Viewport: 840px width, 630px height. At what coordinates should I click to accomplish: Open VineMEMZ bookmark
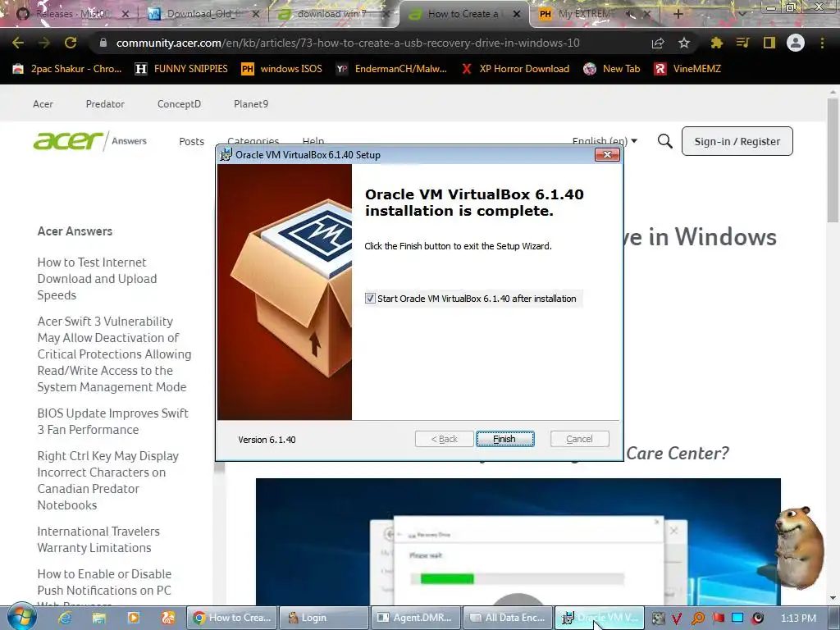(687, 69)
